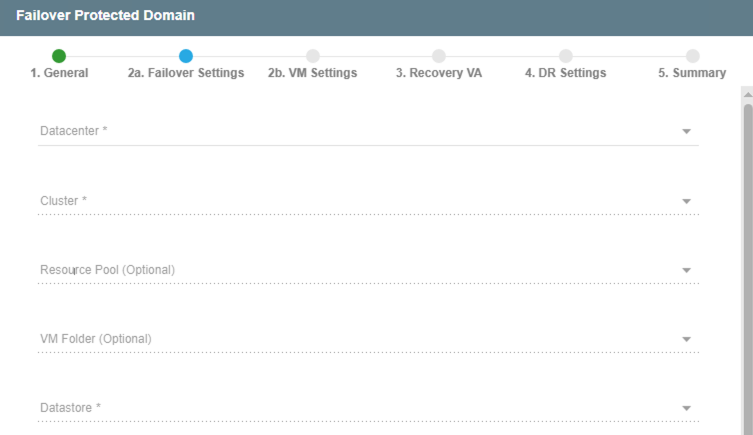
Task: Click the green General step circle
Action: click(x=59, y=56)
